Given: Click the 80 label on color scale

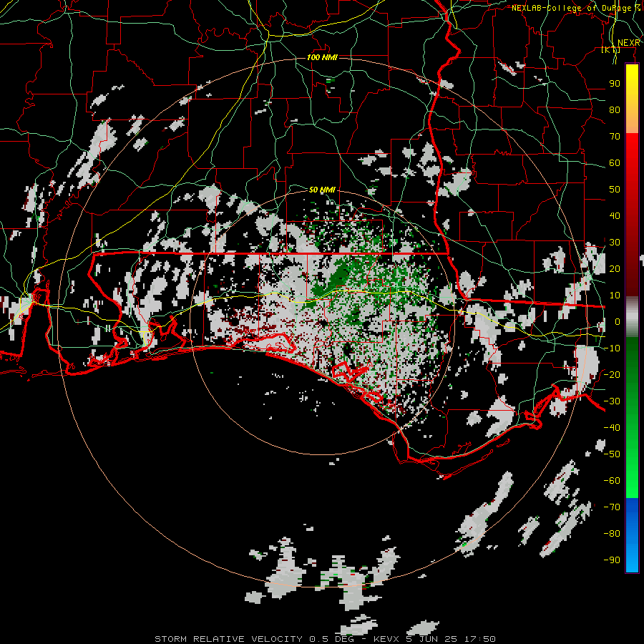Looking at the screenshot, I should [x=615, y=109].
